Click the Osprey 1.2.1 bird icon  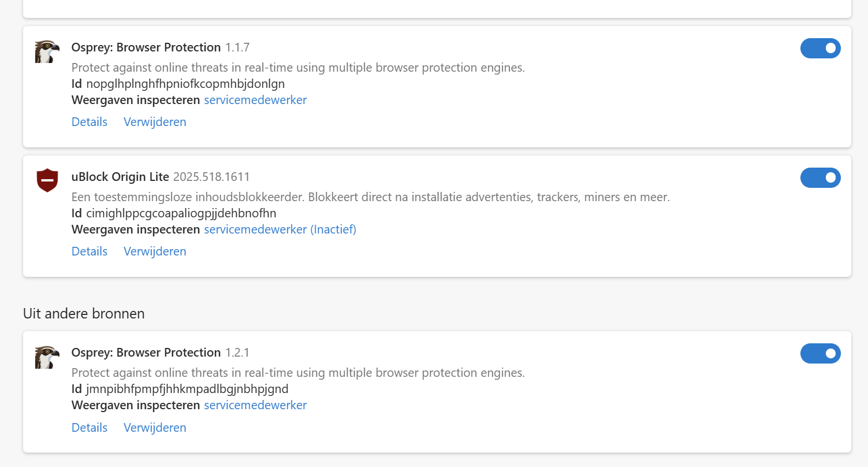tap(47, 357)
